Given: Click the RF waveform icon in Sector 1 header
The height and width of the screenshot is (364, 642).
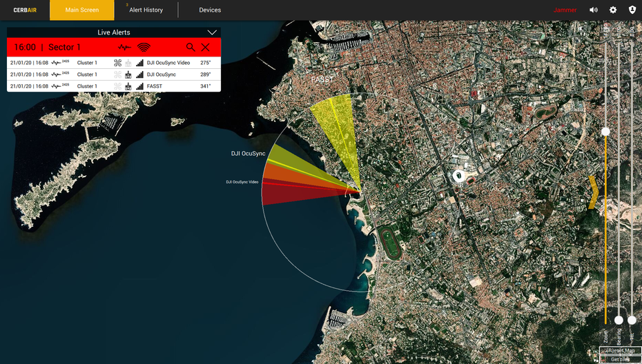Looking at the screenshot, I should pos(124,48).
